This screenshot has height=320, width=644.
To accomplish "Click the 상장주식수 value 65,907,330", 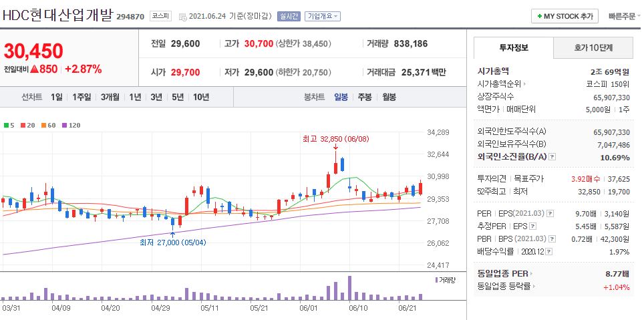I will coord(611,97).
